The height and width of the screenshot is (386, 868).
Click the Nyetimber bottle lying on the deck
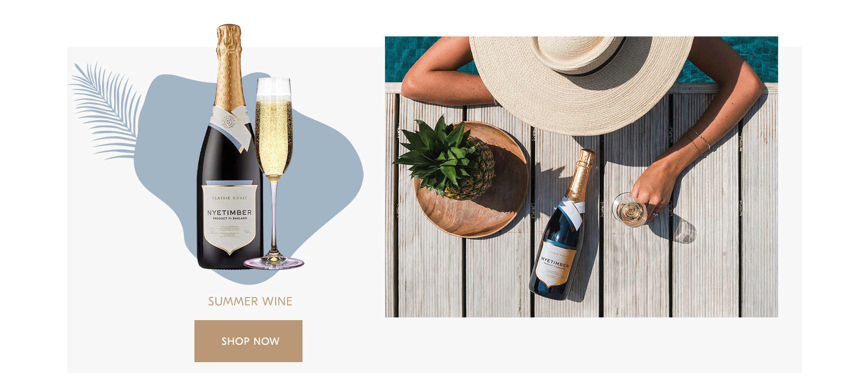point(562,226)
